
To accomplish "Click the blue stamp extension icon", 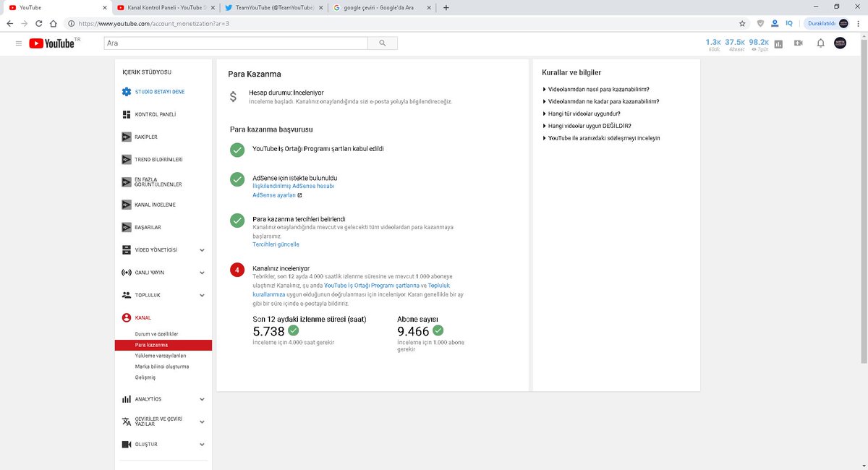I will (x=775, y=23).
